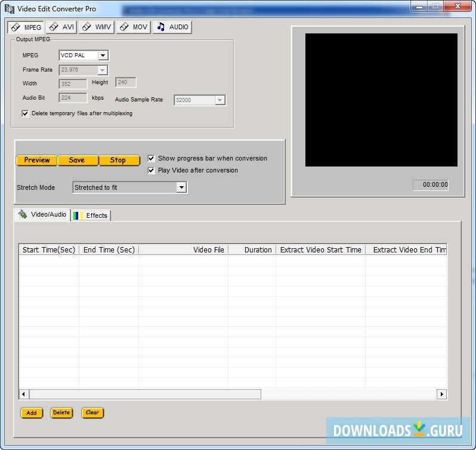Click the film icon on the Video/Audio tab
Image resolution: width=476 pixels, height=450 pixels.
23,214
